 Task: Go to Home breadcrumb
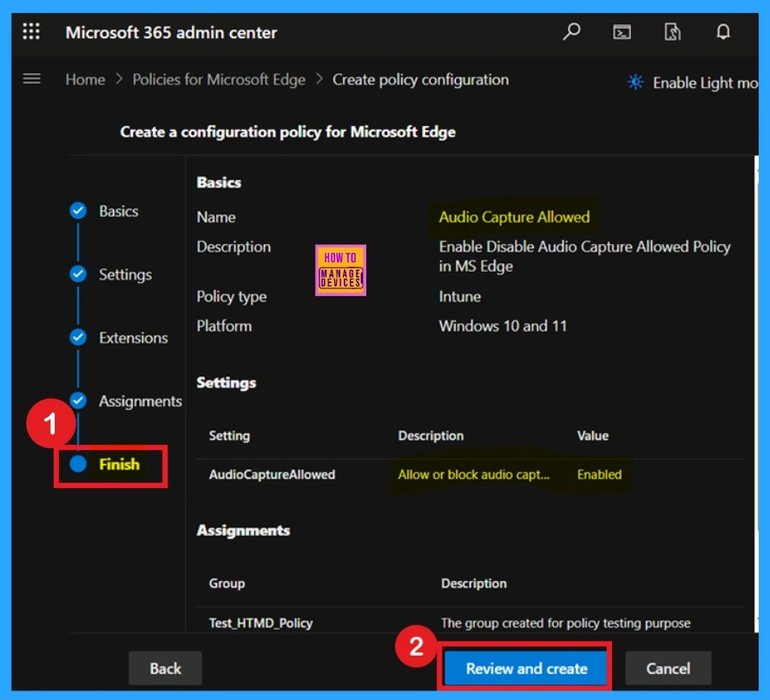tap(85, 80)
